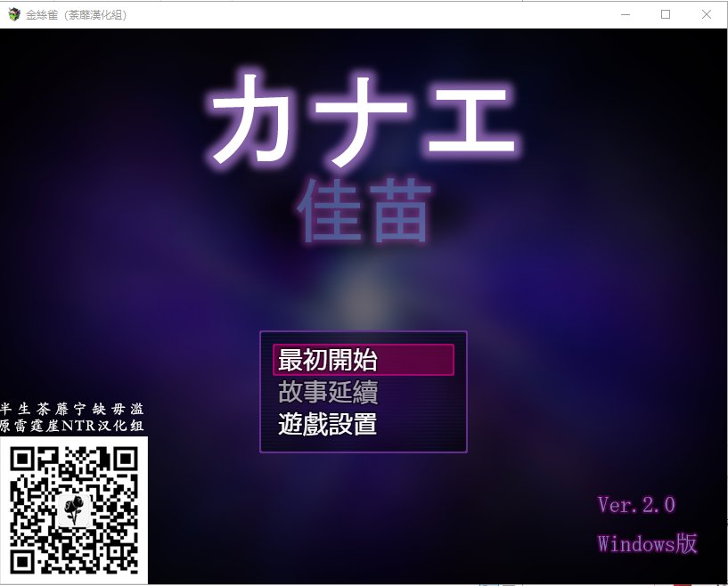Choose 故事延續 to continue the story
Image resolution: width=728 pixels, height=586 pixels.
click(x=328, y=392)
